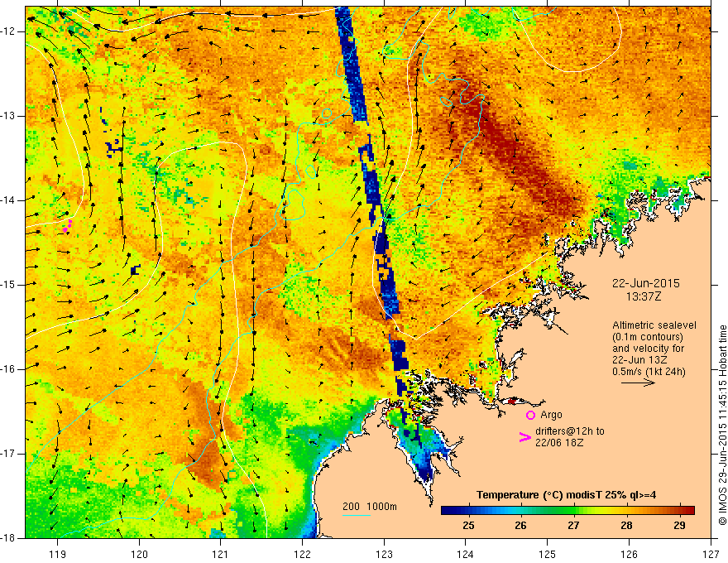The image size is (728, 563).
Task: Click the magenta Argo circle legend symbol
Action: pyautogui.click(x=530, y=415)
